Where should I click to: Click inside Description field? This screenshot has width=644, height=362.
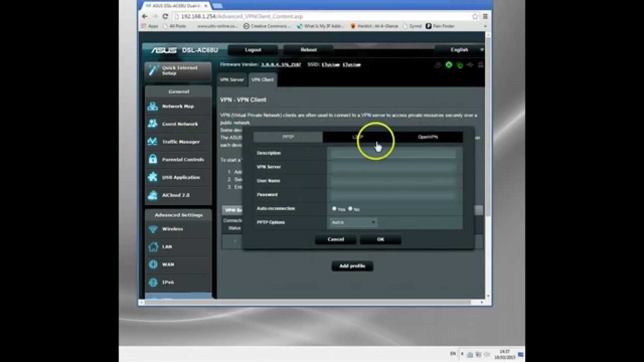(393, 153)
